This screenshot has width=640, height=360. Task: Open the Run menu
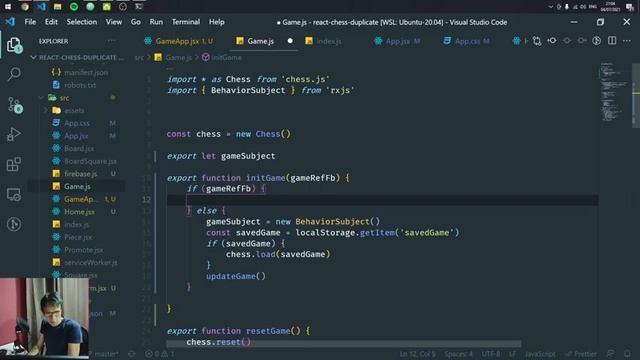pos(156,22)
